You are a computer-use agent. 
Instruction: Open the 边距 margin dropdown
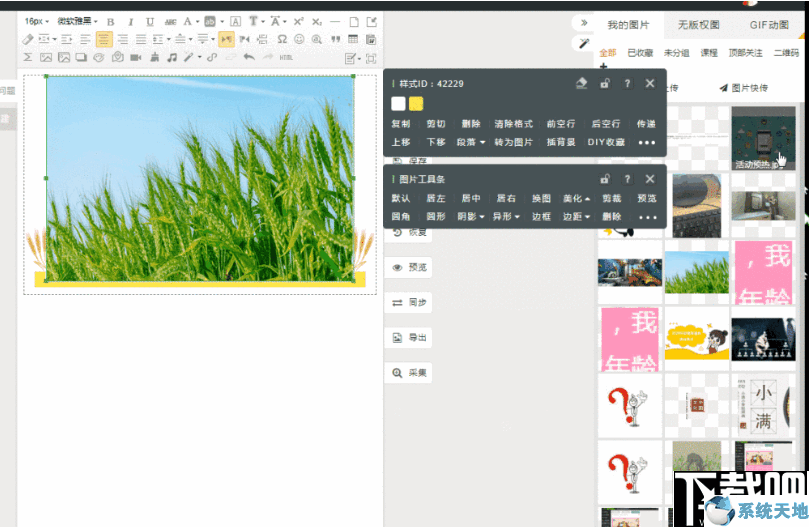576,216
